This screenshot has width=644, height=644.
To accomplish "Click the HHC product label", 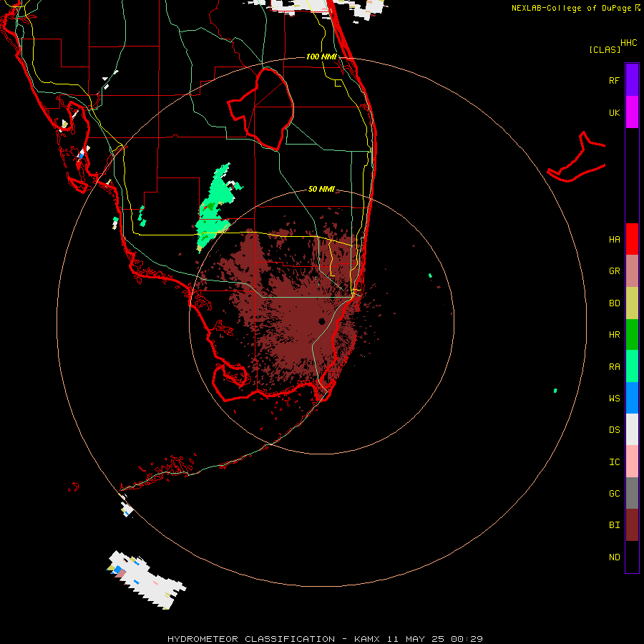I will point(628,43).
